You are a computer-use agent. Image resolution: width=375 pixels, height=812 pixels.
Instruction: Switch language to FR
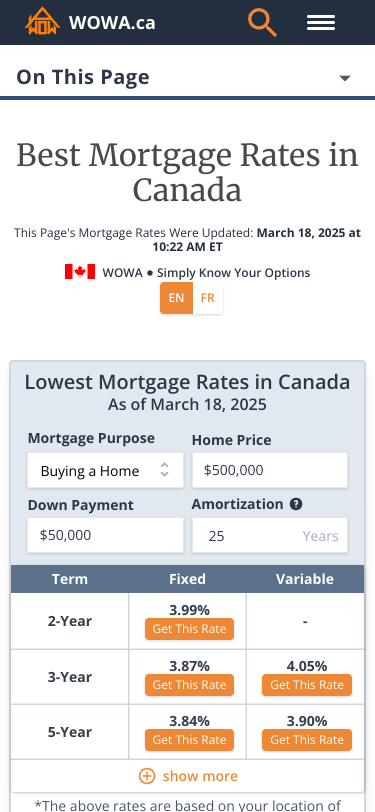pos(208,298)
